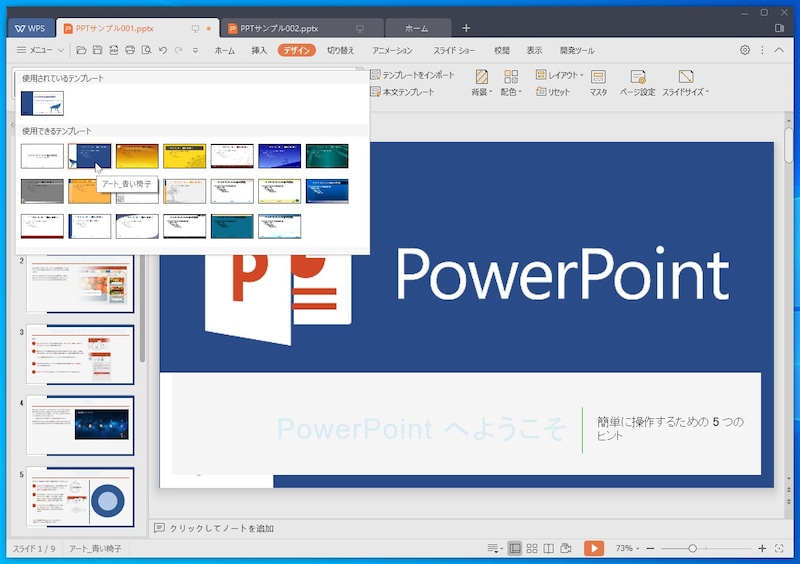Select slide 3 thumbnail in slide panel
Image resolution: width=800 pixels, height=564 pixels.
(x=80, y=354)
